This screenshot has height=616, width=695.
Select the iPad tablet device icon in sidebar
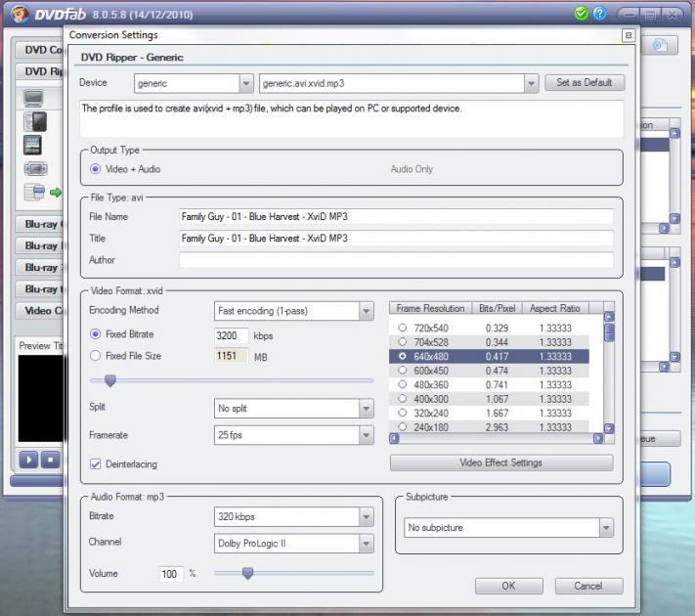[32, 146]
